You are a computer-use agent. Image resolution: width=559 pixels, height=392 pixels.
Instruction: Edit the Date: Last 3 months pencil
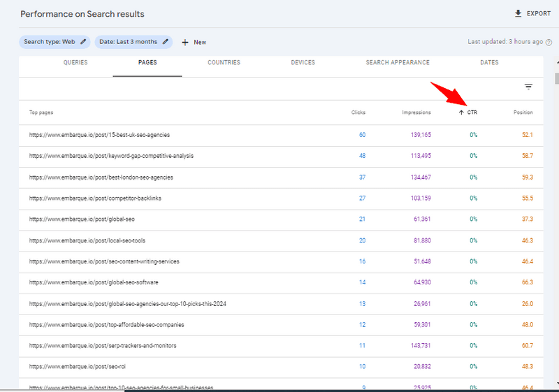click(166, 42)
